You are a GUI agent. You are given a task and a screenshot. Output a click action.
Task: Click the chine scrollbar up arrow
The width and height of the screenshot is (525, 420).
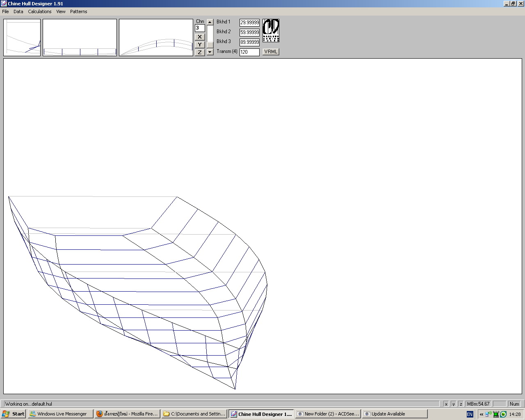coord(210,22)
